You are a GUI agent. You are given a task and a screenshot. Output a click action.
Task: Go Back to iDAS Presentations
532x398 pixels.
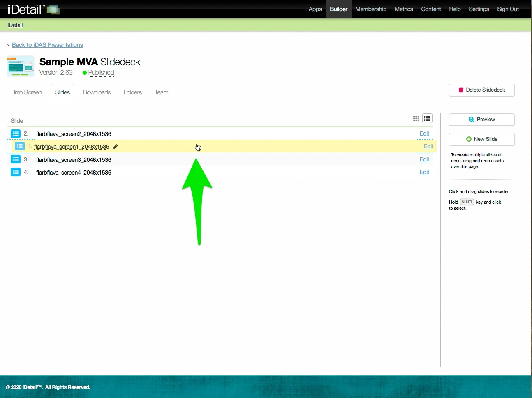47,45
